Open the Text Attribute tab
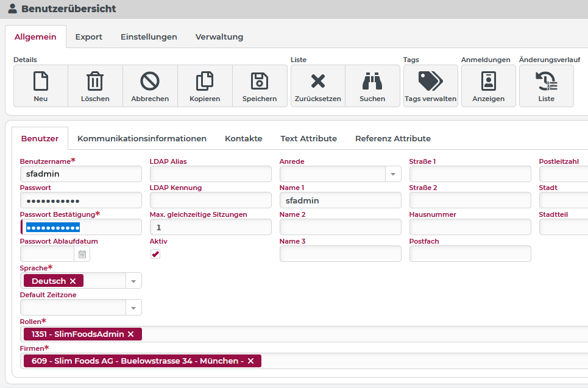The image size is (588, 388). 309,138
